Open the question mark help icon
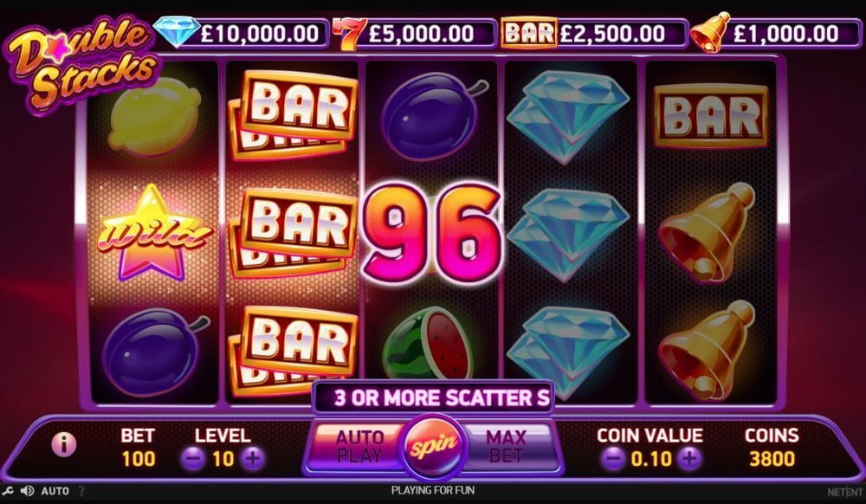The height and width of the screenshot is (504, 866). point(81,490)
